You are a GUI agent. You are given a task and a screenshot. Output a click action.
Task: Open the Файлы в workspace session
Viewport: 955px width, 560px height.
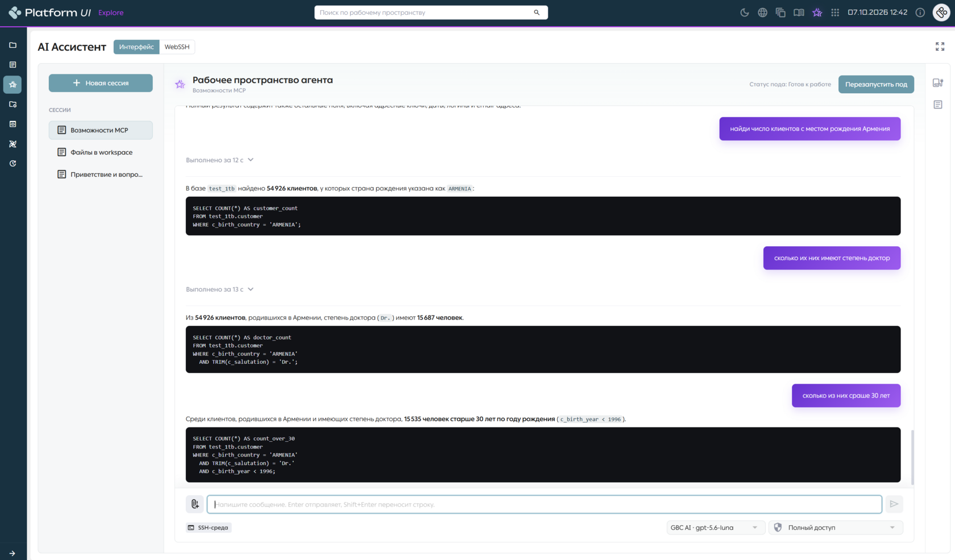[101, 152]
